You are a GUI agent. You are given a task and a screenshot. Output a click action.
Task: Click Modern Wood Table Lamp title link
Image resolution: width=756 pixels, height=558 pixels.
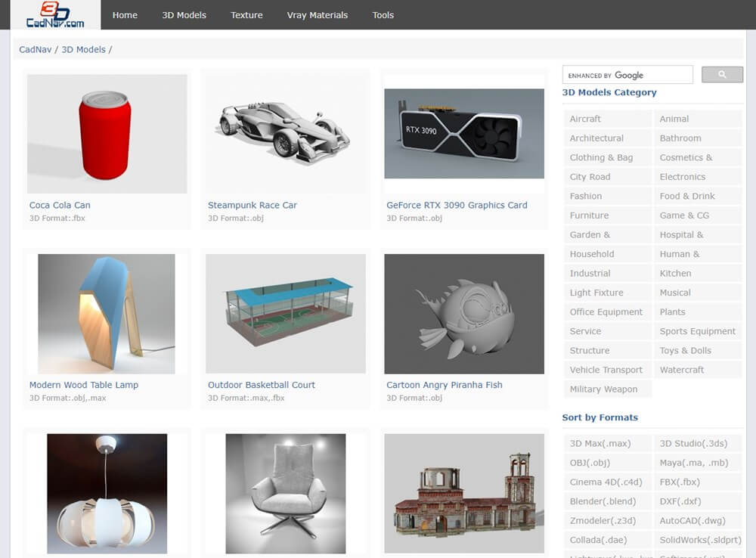click(x=84, y=385)
